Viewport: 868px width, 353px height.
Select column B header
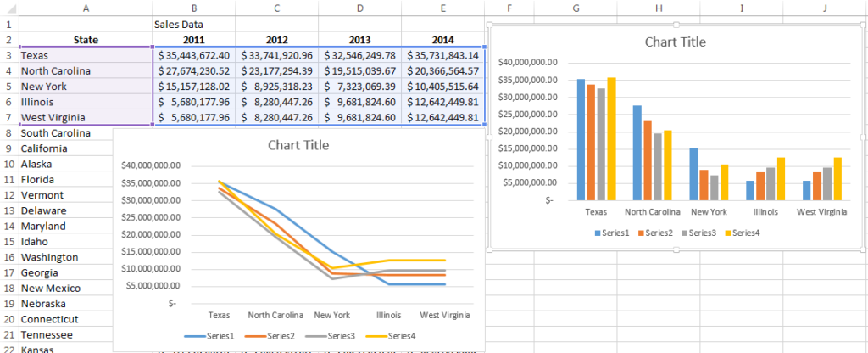(195, 8)
